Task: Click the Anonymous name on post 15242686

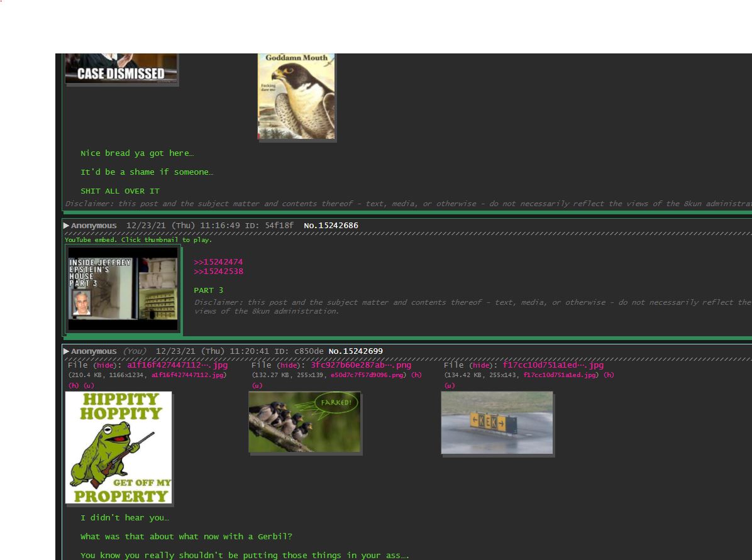Action: (94, 226)
